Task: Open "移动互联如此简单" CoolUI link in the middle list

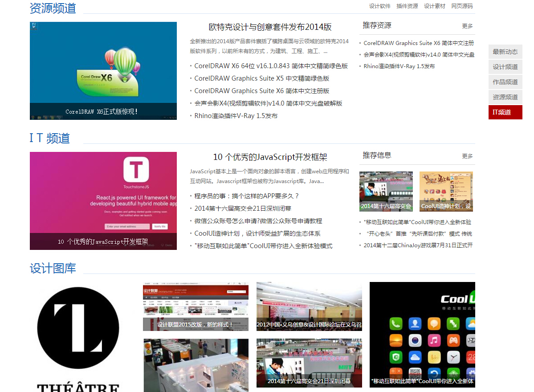Action: pos(263,246)
